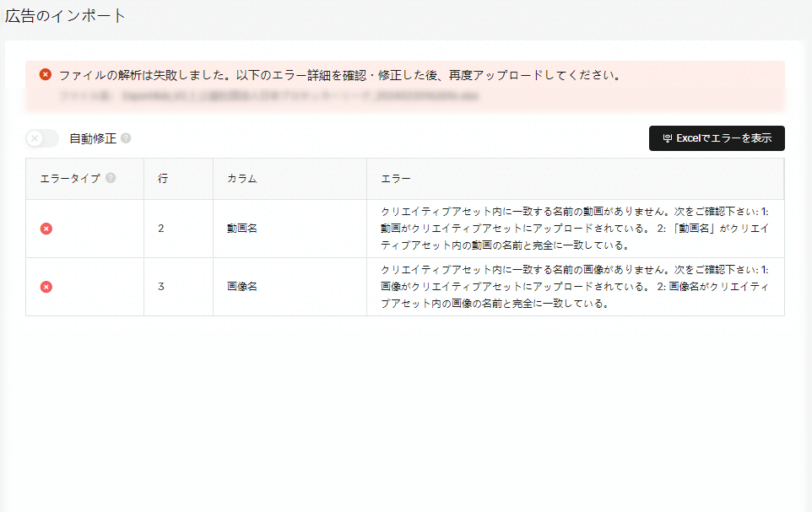Viewport: 812px width, 512px height.
Task: Click the red error icon in the failure banner
Action: pyautogui.click(x=46, y=74)
